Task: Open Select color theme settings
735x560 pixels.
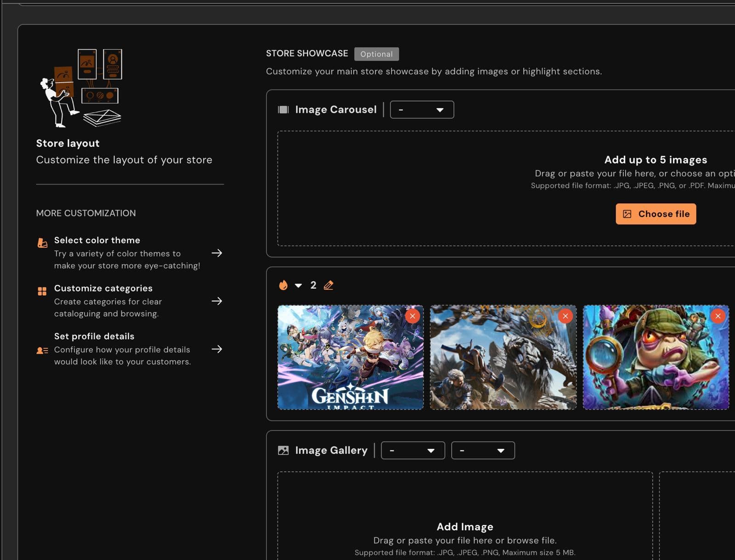Action: point(217,253)
